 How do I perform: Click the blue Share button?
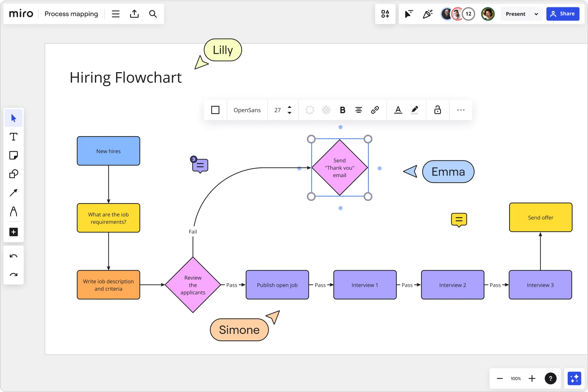563,14
